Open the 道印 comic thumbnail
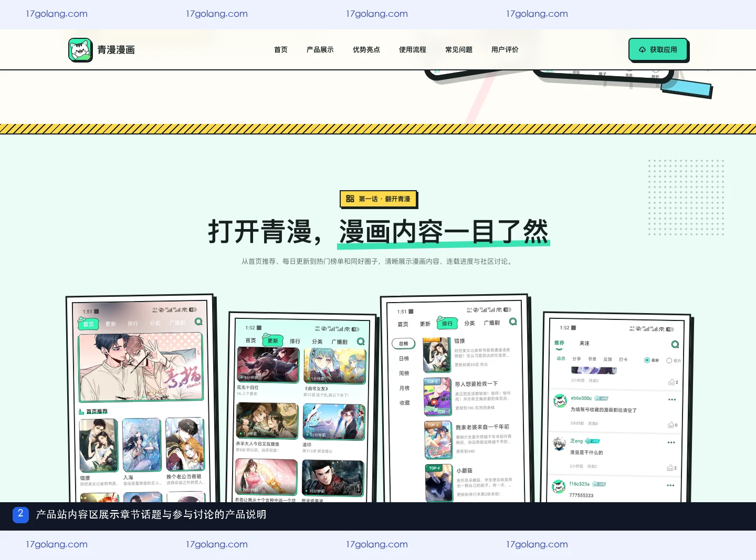 pyautogui.click(x=333, y=422)
